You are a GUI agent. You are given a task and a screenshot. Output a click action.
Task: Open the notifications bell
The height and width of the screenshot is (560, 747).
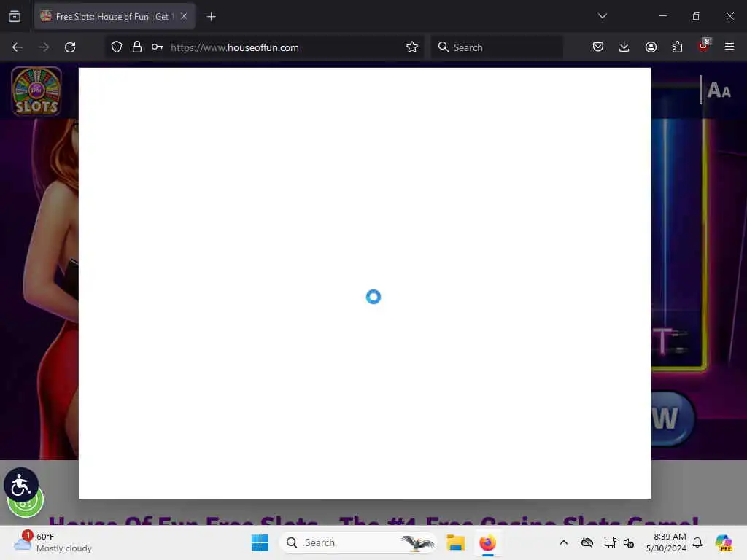(697, 542)
